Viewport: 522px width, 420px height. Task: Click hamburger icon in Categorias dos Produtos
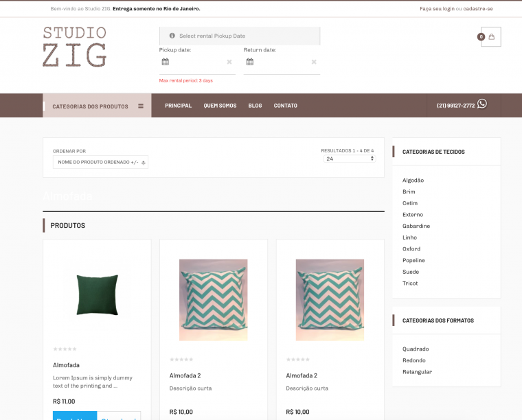[x=141, y=106]
